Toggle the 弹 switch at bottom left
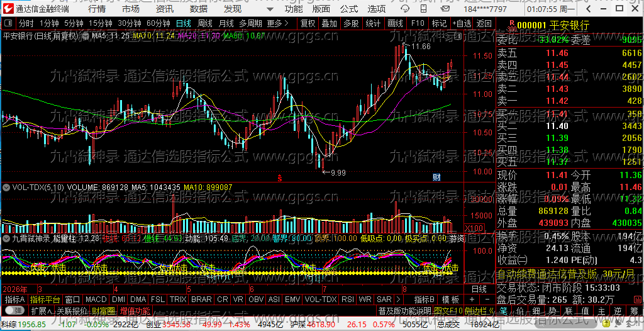This screenshot has height=331, width=644. pyautogui.click(x=14, y=310)
